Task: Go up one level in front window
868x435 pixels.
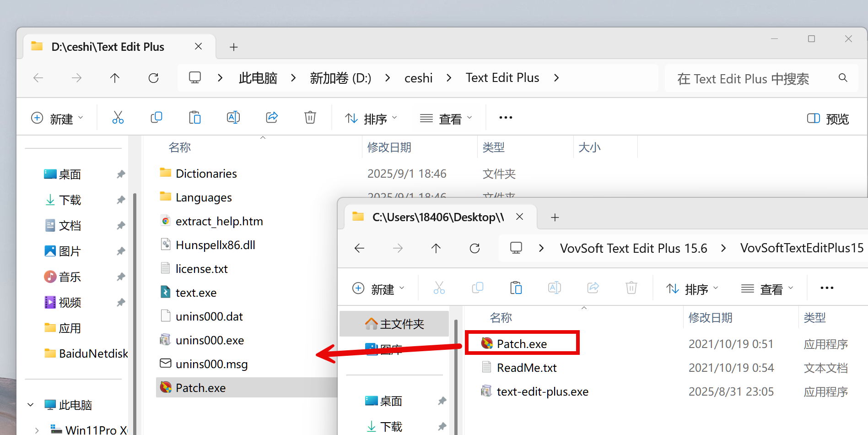Action: 436,248
